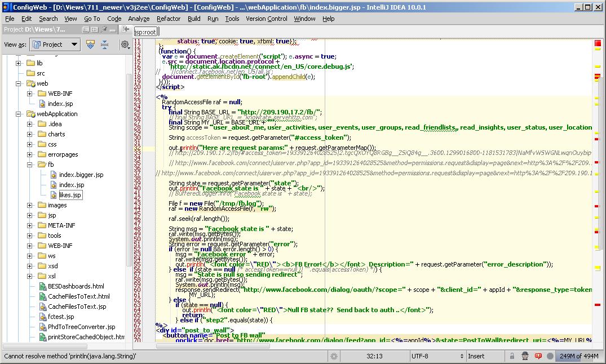The image size is (606, 364).
Task: Expand the charts folder node
Action: (x=30, y=134)
